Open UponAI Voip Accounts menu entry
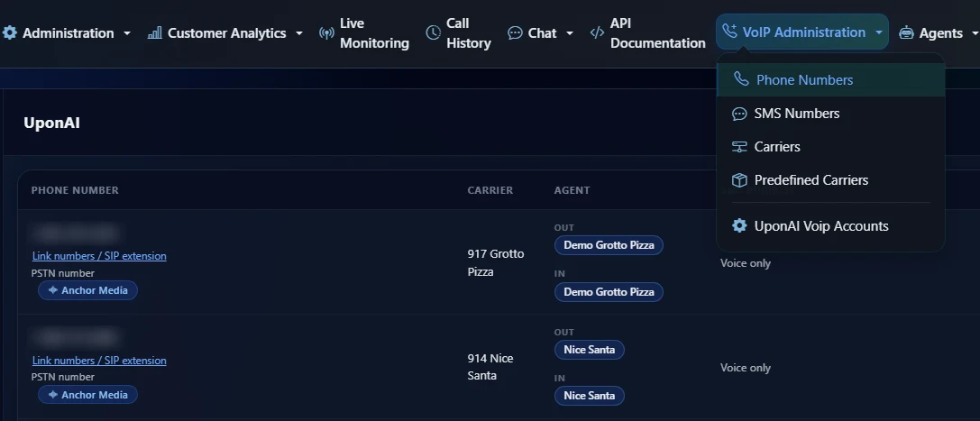This screenshot has height=421, width=980. coord(830,225)
